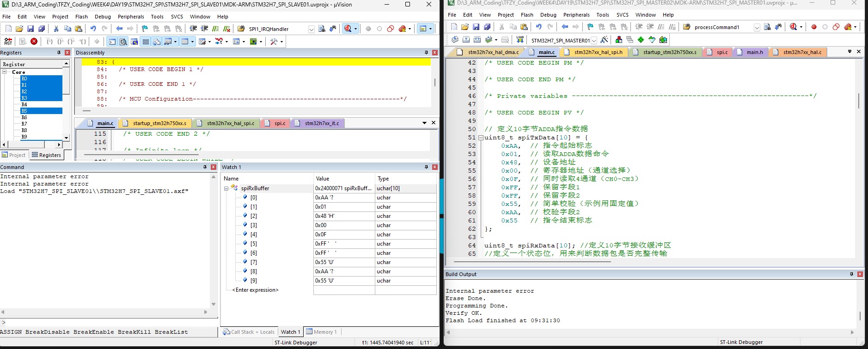This screenshot has height=349, width=868.
Task: Click Find in Files icon in MASTER toolbar
Action: pyautogui.click(x=687, y=27)
